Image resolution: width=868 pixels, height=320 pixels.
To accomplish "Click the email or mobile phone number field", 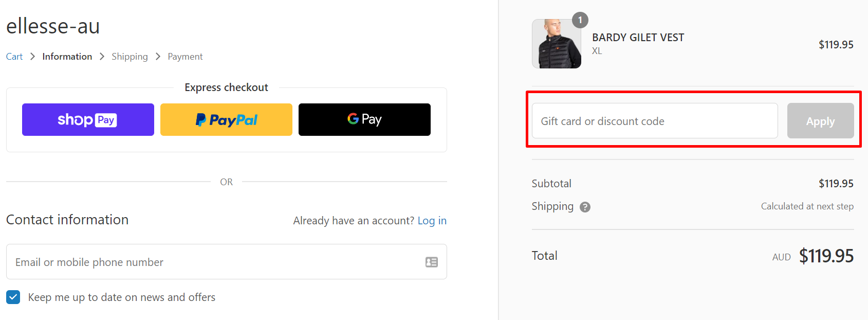I will point(206,262).
